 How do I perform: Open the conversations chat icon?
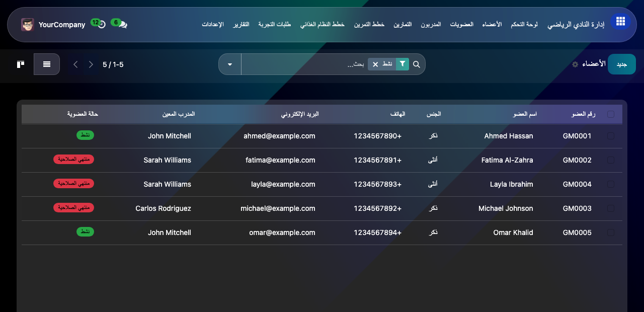pos(122,24)
